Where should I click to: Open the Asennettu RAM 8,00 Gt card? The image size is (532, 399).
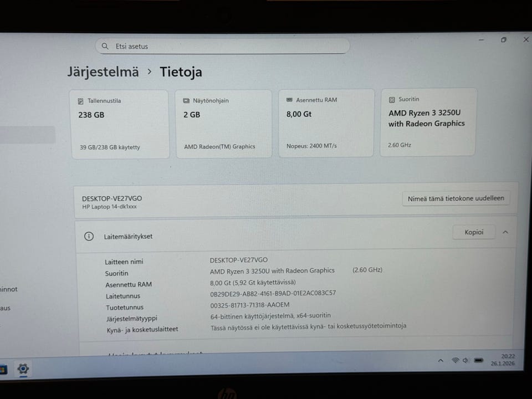pos(326,123)
